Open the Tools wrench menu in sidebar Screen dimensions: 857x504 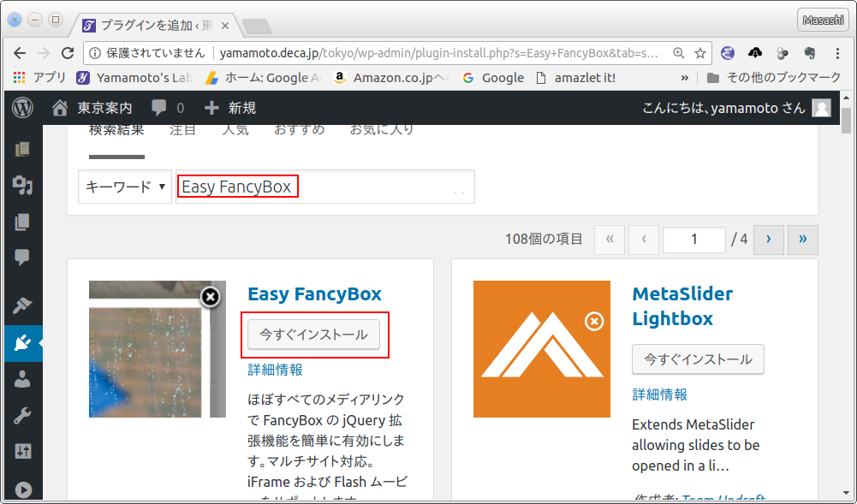click(22, 416)
